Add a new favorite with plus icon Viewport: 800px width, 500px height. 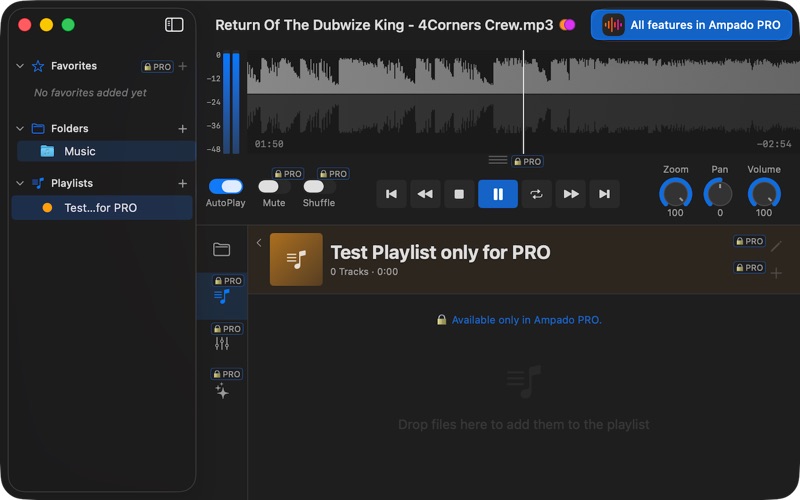(x=183, y=66)
